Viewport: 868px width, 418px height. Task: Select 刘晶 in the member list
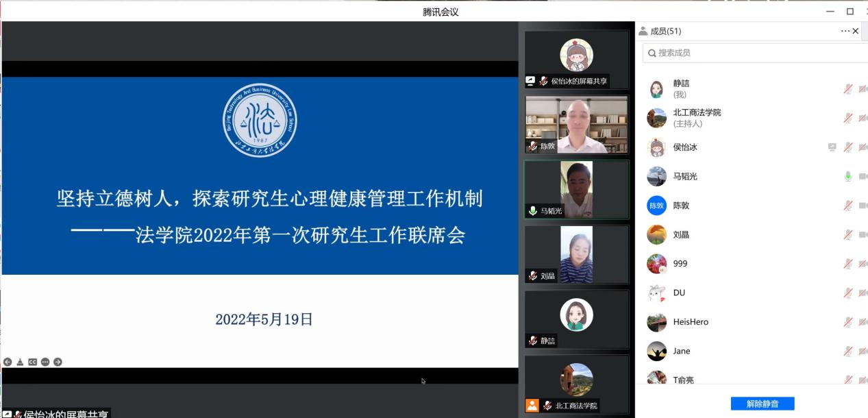click(x=681, y=234)
